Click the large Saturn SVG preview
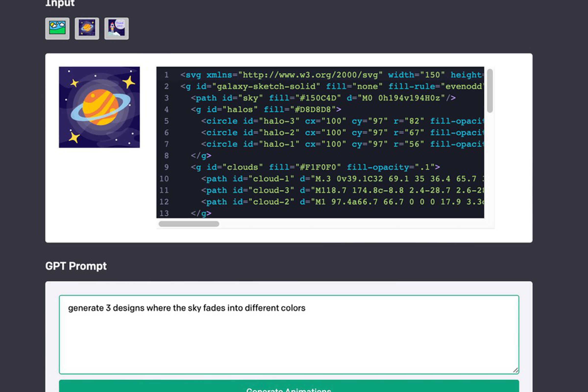The image size is (588, 392). coord(99,107)
